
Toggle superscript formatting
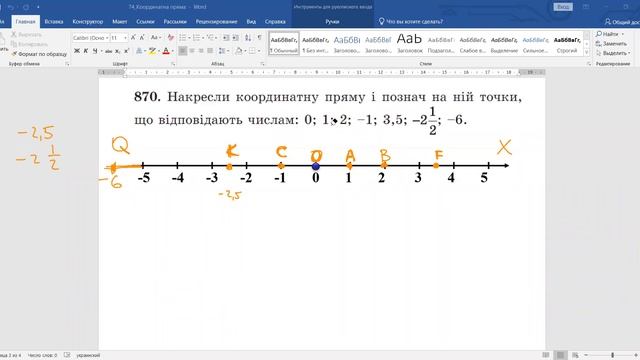(127, 51)
